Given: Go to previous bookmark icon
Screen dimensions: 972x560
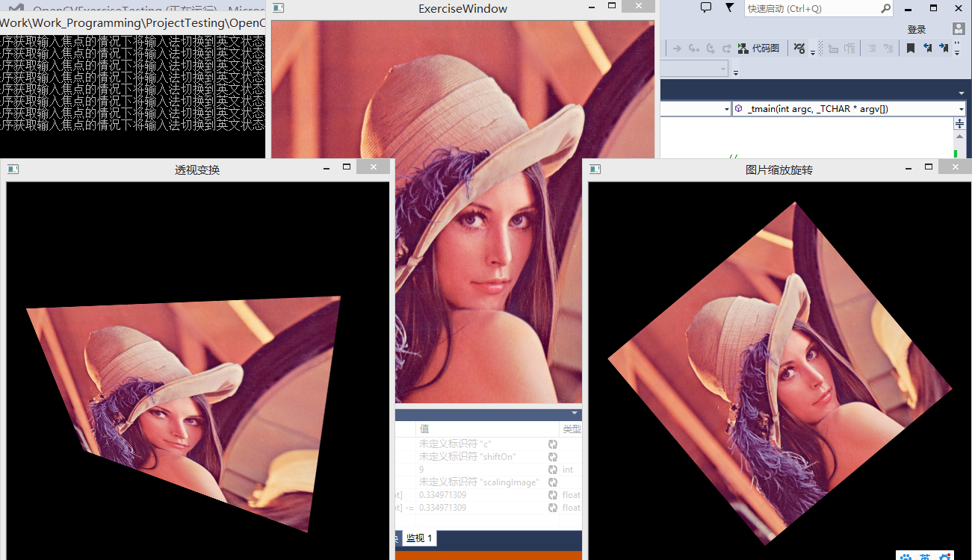Looking at the screenshot, I should [928, 49].
